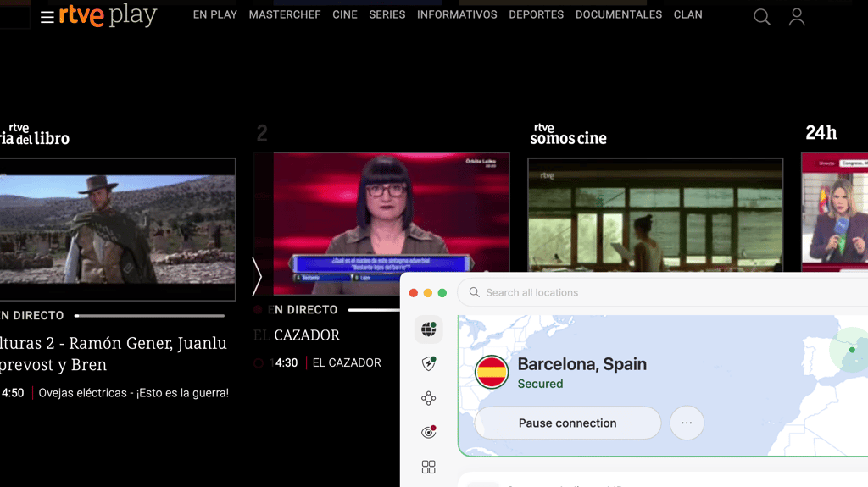The height and width of the screenshot is (487, 868).
Task: Open the grid apps icon in VPN sidebar
Action: click(428, 467)
